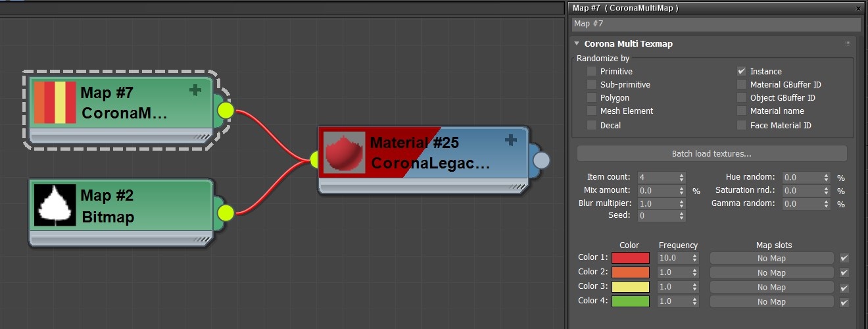The width and height of the screenshot is (868, 329).
Task: Disable the Color 2 map slot checkbox
Action: [844, 272]
